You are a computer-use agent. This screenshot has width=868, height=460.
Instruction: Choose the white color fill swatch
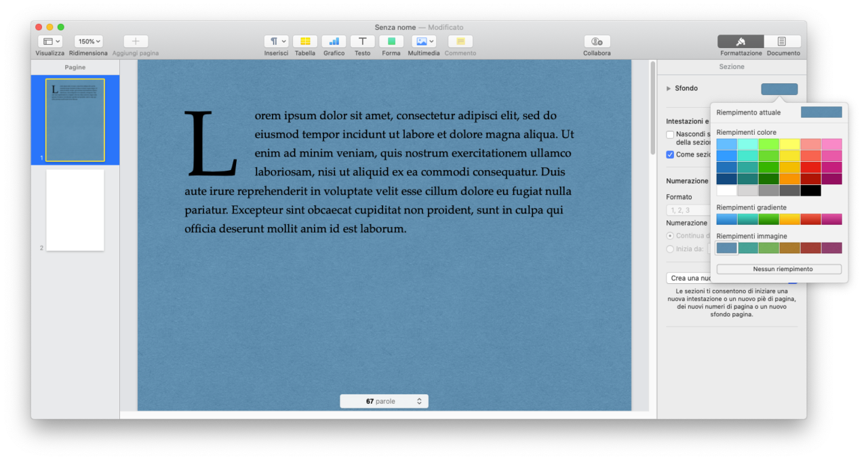pyautogui.click(x=727, y=190)
